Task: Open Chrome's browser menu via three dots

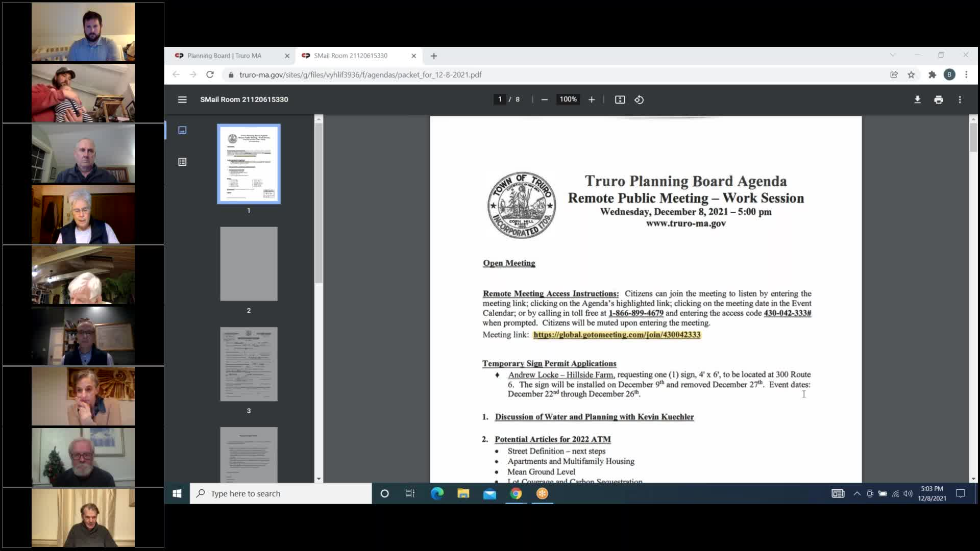Action: (x=966, y=74)
